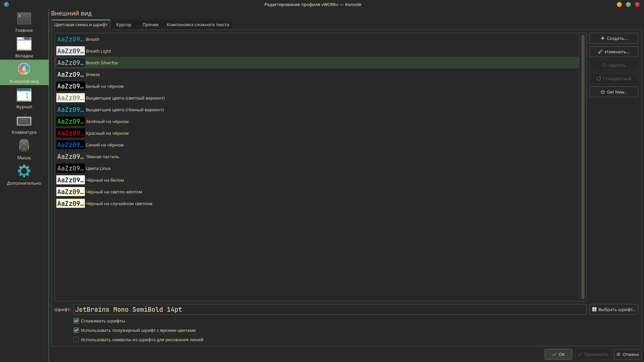The height and width of the screenshot is (362, 644).
Task: Select the Белый на чёрном scheme
Action: [x=317, y=86]
